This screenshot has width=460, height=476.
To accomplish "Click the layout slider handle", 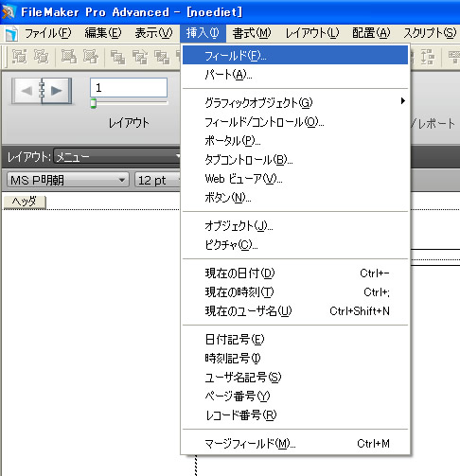I will 93,103.
